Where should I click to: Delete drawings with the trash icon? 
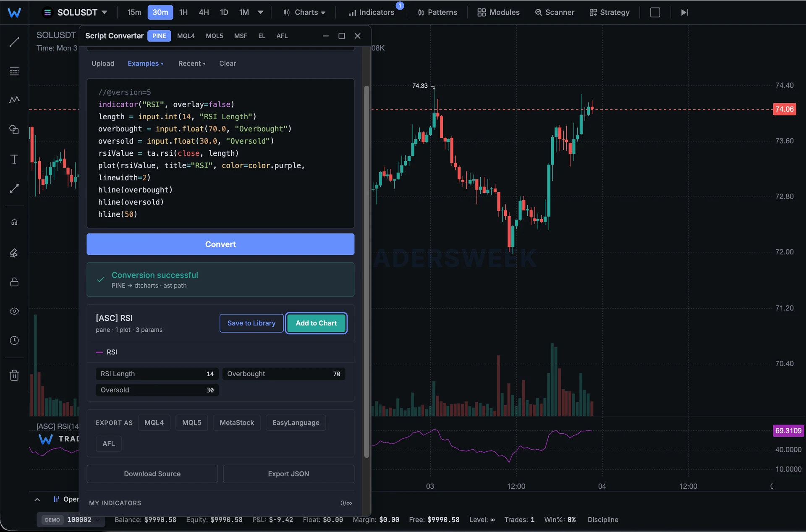[x=14, y=375]
